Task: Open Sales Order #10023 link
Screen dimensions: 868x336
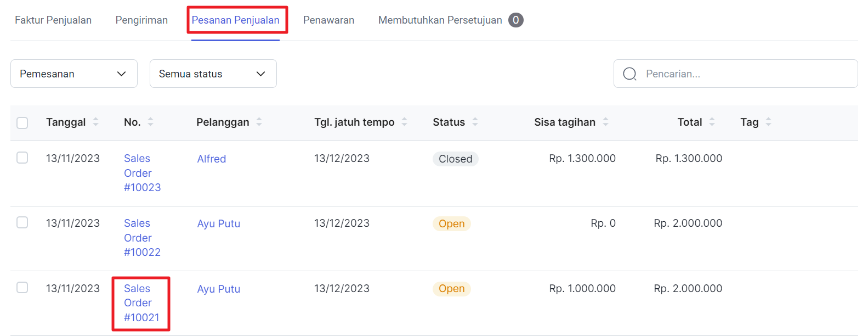Action: tap(143, 173)
